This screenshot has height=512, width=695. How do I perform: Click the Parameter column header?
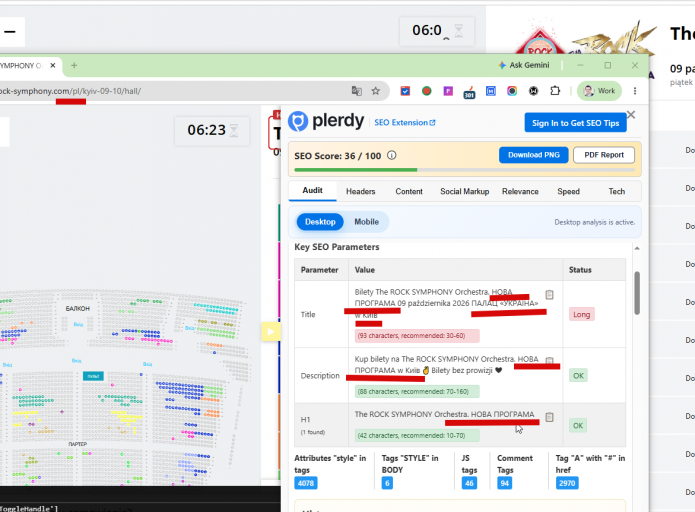tap(319, 270)
